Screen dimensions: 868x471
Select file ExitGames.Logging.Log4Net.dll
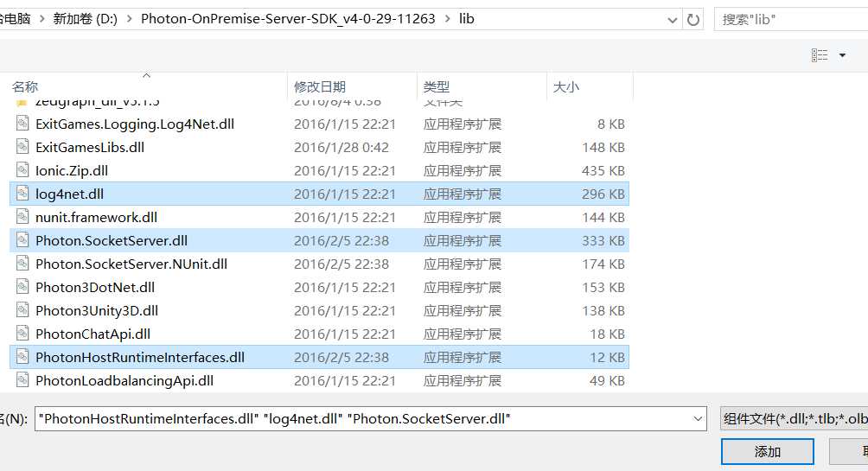click(135, 124)
